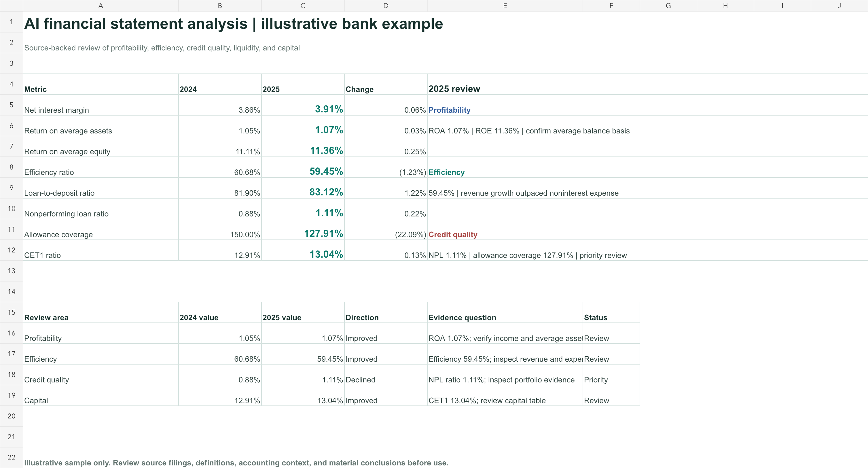Select column A header
This screenshot has width=868, height=468.
(x=101, y=6)
